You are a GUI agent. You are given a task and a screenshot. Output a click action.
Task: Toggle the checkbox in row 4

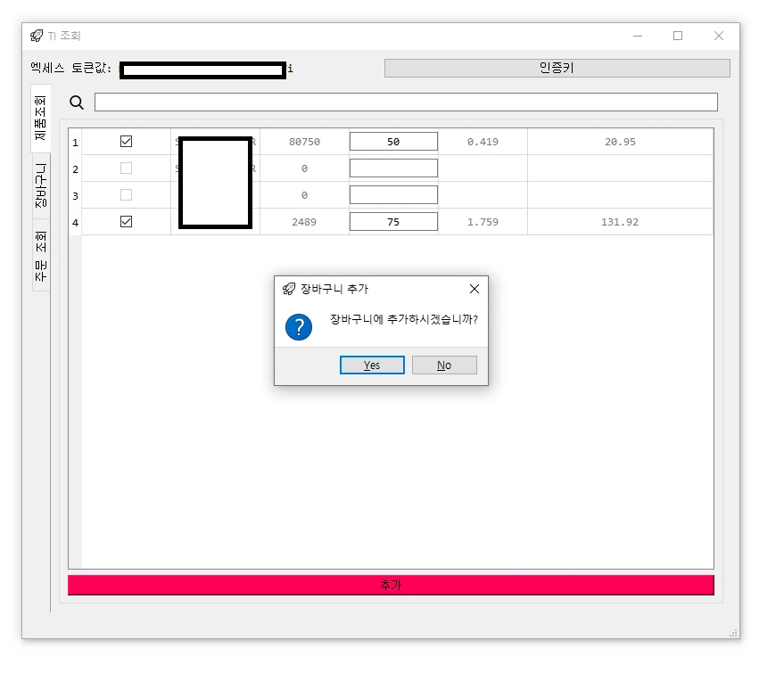(x=127, y=220)
